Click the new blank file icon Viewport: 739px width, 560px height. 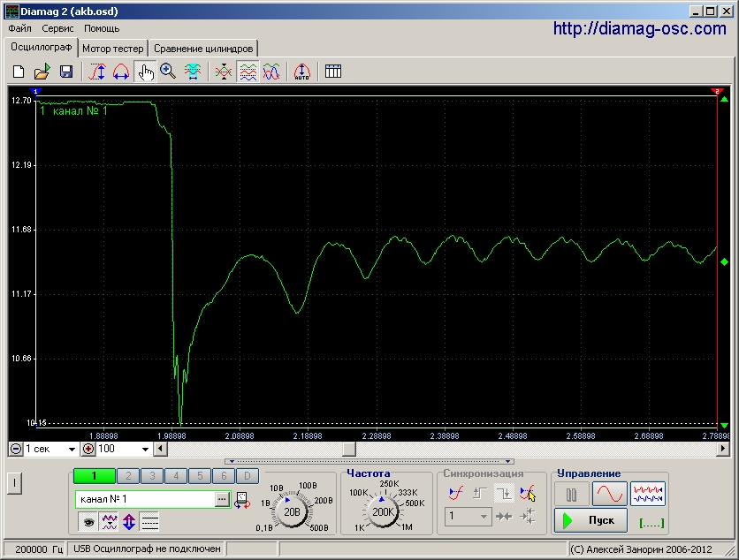point(19,72)
